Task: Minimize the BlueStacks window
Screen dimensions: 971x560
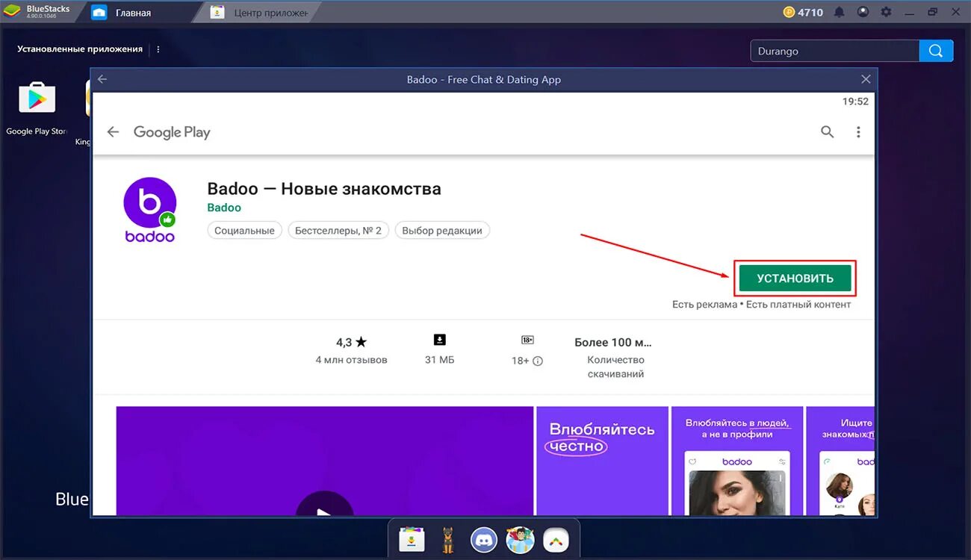Action: 910,12
